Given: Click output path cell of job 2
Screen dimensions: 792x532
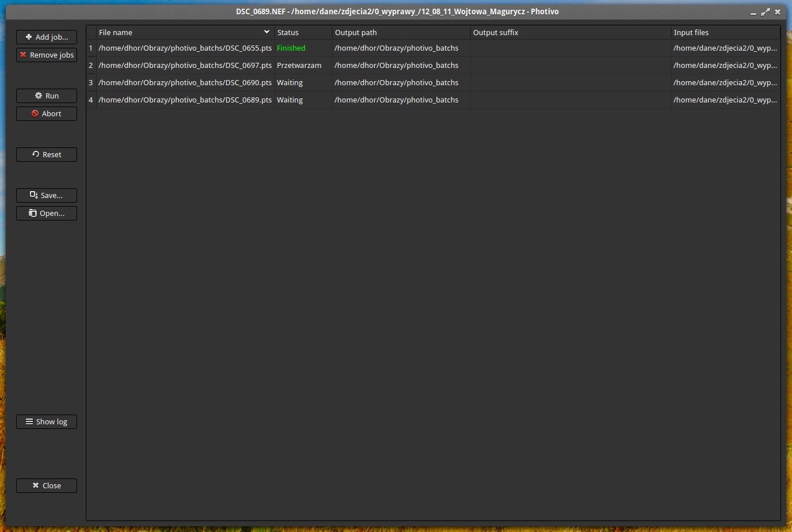Looking at the screenshot, I should pos(401,66).
